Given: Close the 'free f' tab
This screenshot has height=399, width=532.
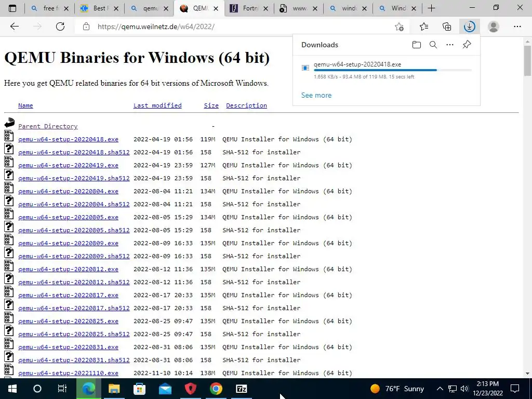Looking at the screenshot, I should click(x=66, y=8).
